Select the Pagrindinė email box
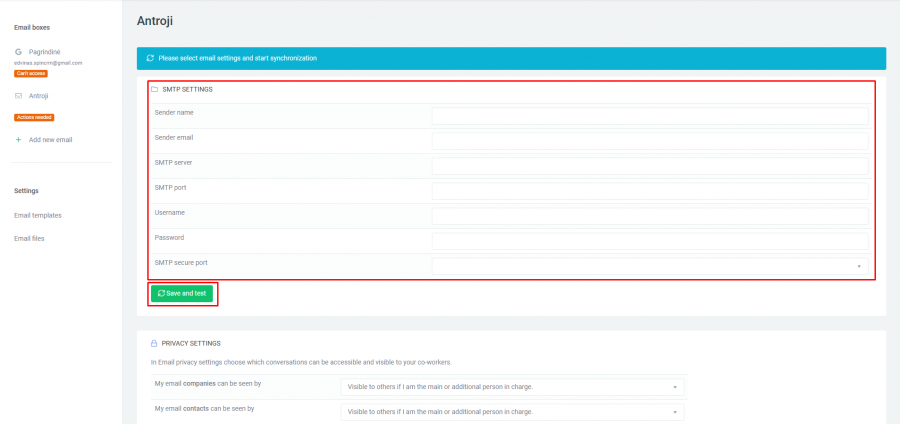The image size is (900, 424). [x=45, y=52]
